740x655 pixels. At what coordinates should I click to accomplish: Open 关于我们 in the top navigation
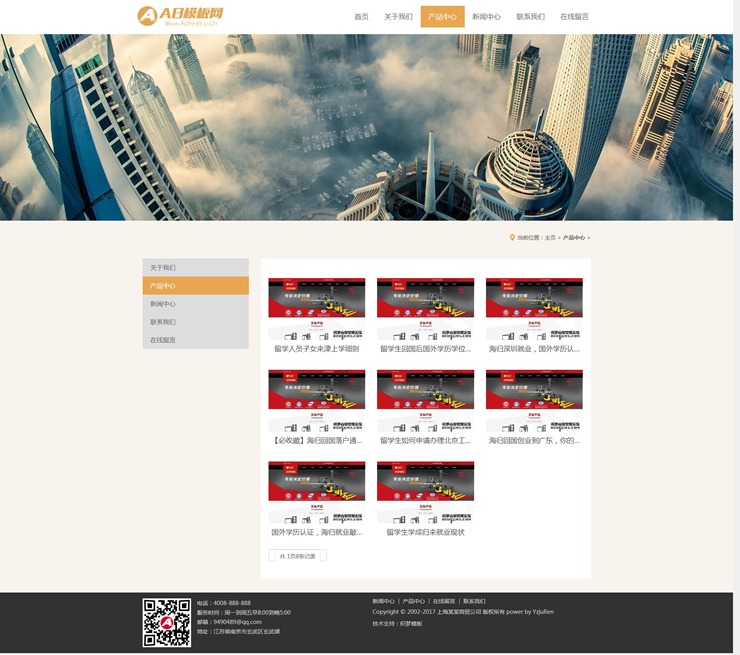click(398, 17)
